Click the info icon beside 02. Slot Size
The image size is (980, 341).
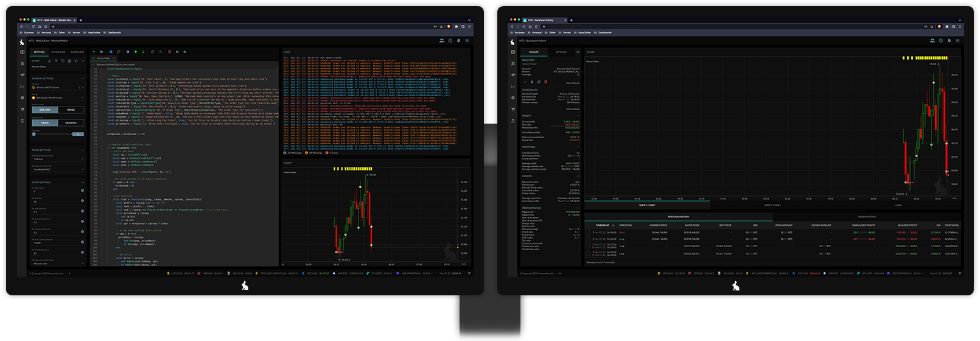[83, 201]
